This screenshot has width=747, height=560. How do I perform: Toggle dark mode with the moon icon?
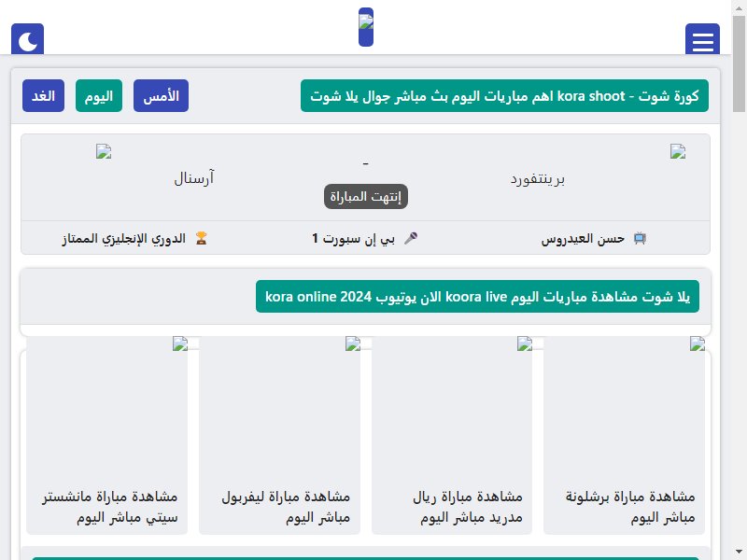(x=28, y=39)
